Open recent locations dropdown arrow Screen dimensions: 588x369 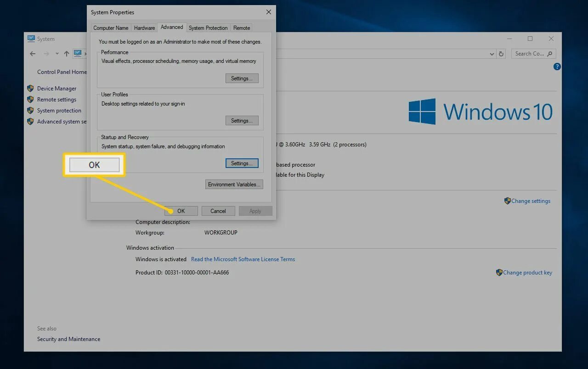click(x=57, y=54)
